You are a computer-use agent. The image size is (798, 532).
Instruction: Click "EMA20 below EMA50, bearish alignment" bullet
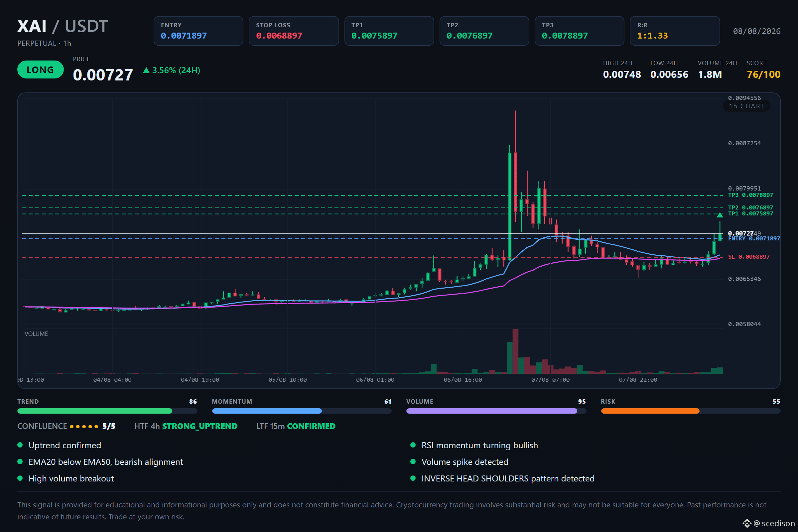pos(100,462)
